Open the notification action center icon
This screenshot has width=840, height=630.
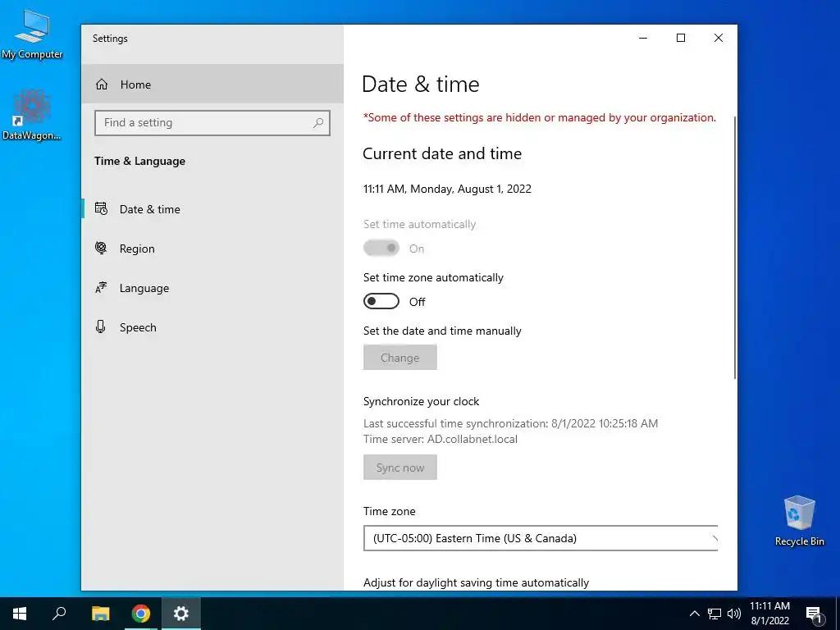[x=814, y=614]
